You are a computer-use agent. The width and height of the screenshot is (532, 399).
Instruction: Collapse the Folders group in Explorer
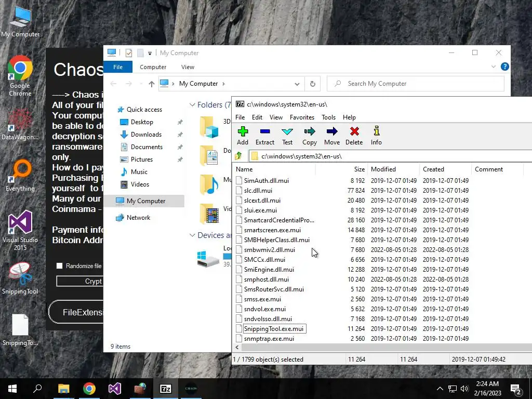pyautogui.click(x=192, y=105)
